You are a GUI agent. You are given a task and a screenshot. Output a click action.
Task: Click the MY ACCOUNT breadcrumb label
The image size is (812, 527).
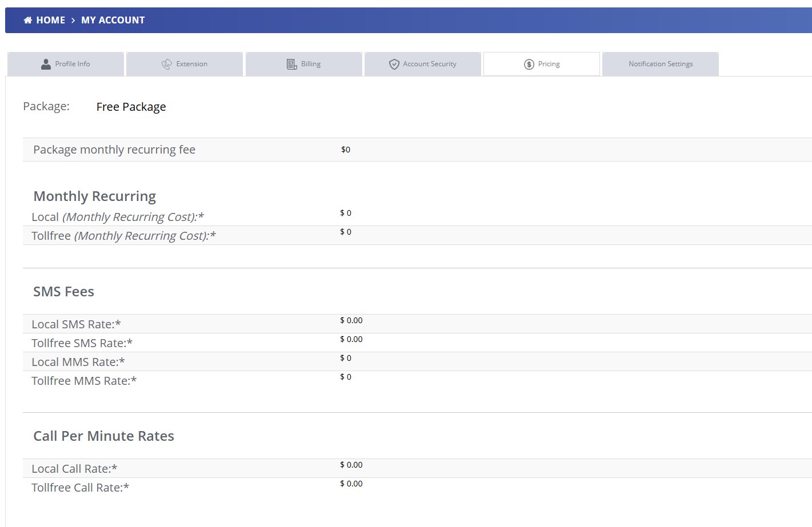[113, 19]
